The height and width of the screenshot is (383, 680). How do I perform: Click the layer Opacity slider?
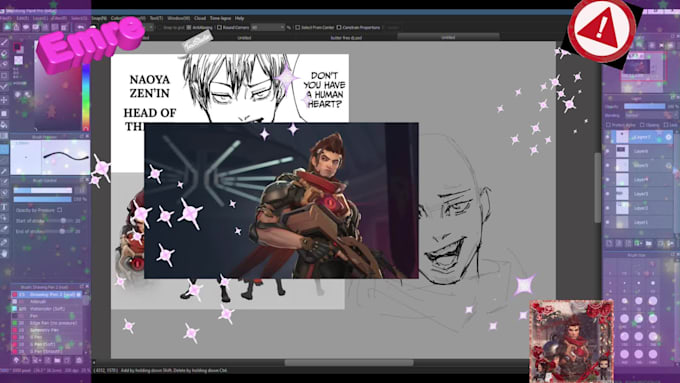pos(644,106)
